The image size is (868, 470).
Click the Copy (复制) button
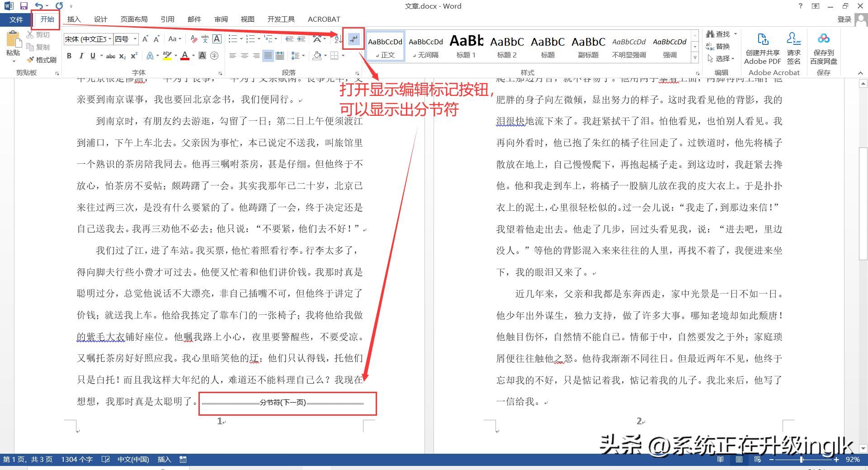(38, 47)
